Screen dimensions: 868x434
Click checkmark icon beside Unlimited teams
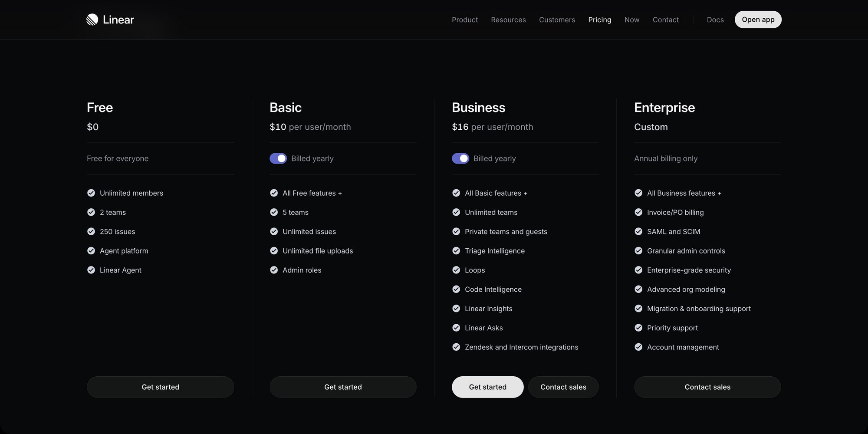click(456, 212)
